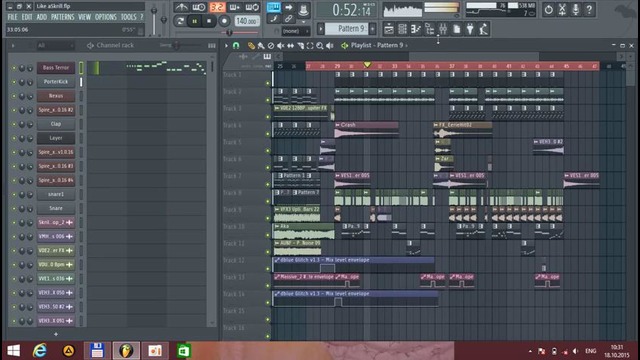
Task: Mute the Layer channel
Action: pyautogui.click(x=13, y=138)
